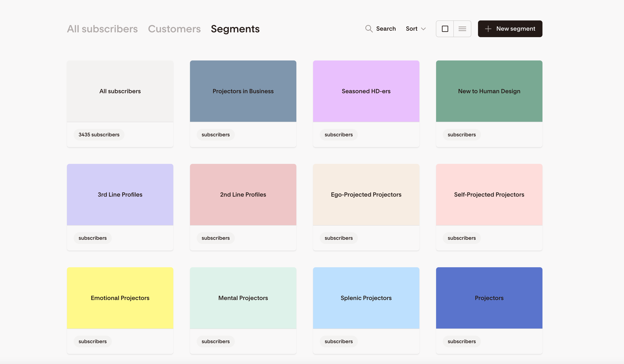Open Ego-Projected Projectors segment
624x364 pixels.
point(366,194)
